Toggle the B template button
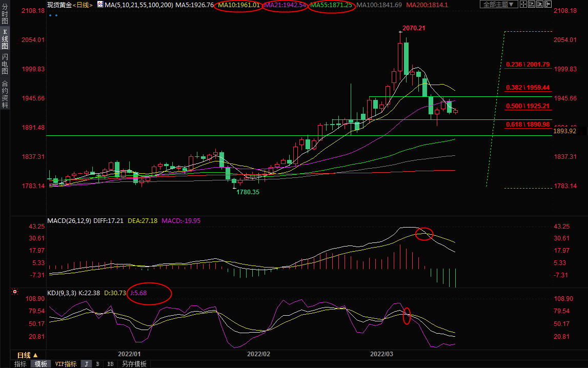The width and height of the screenshot is (588, 368). (97, 364)
